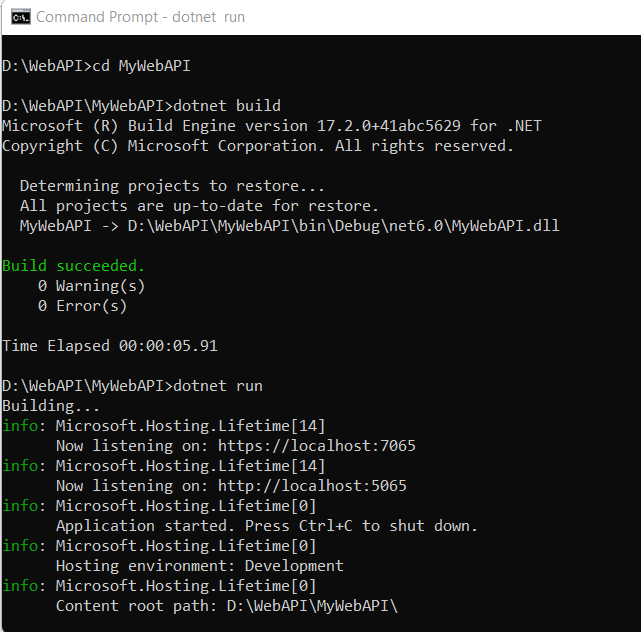Image resolution: width=641 pixels, height=632 pixels.
Task: Click the 'dotnet build' command text
Action: (x=227, y=106)
